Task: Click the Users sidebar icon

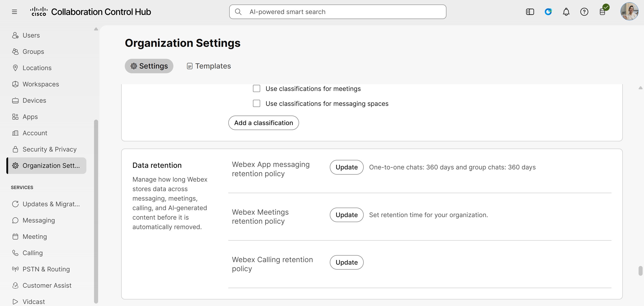Action: (x=15, y=35)
